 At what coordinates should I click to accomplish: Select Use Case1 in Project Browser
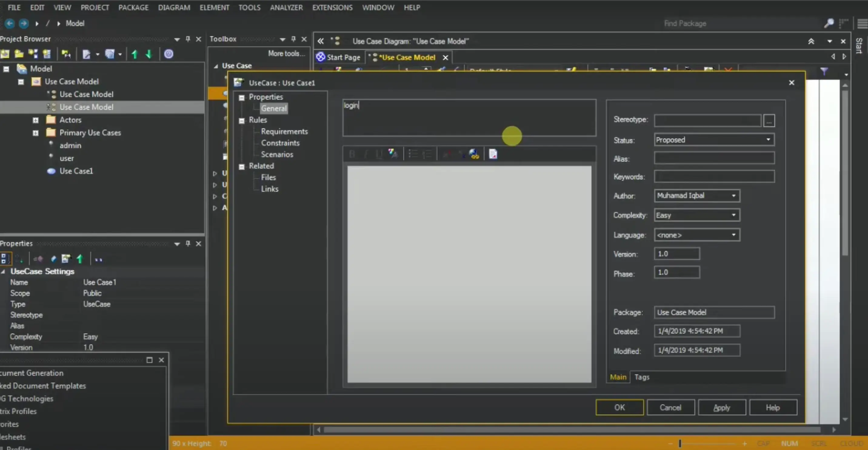click(76, 171)
